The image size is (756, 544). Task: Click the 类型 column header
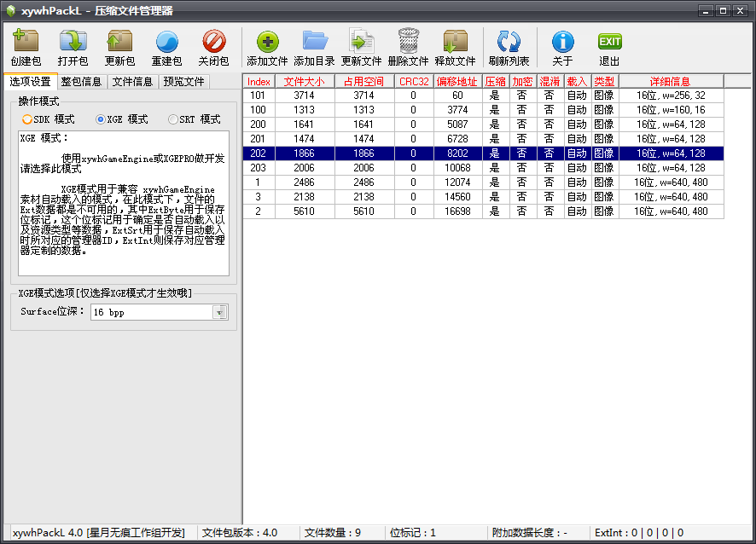tap(605, 82)
